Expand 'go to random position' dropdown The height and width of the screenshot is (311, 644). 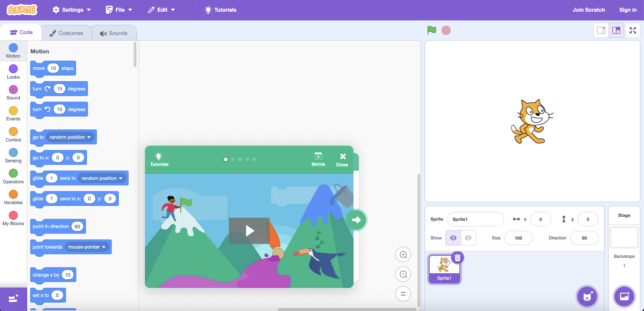(x=70, y=137)
